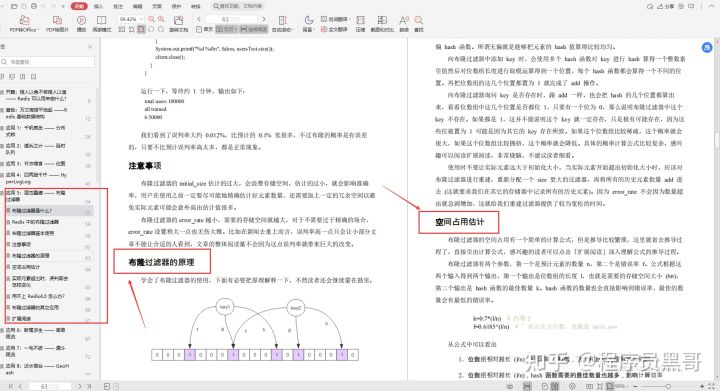This screenshot has width=720, height=391.
Task: Select bookmark '应用 5' Bloom filter chapter
Action: 36,196
